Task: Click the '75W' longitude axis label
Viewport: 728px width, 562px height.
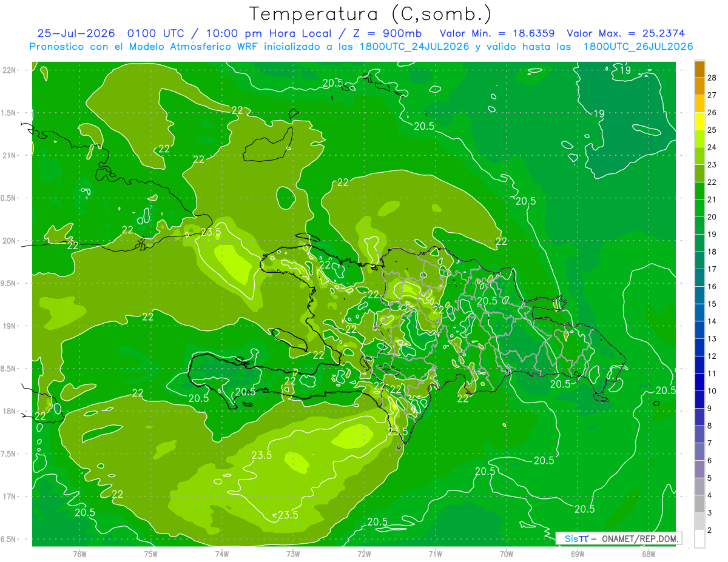Action: tap(150, 554)
